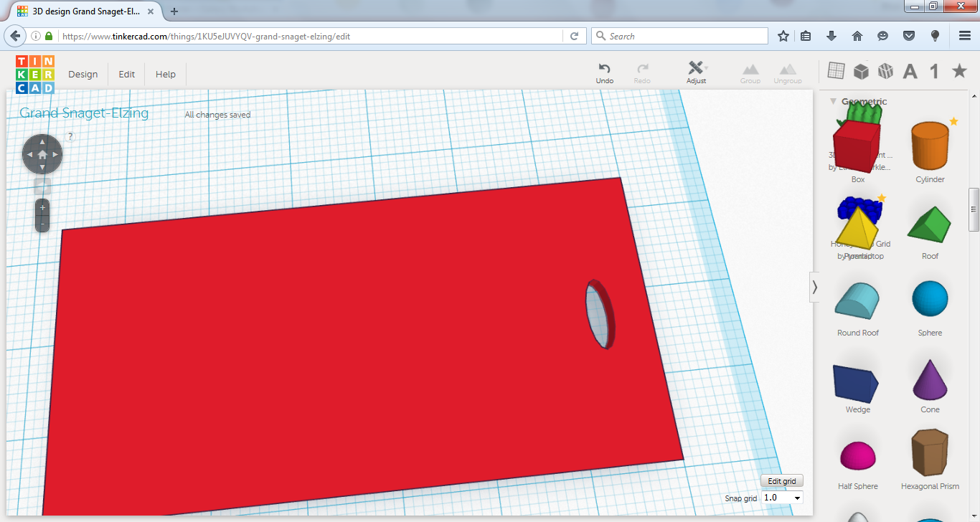Open the Symbols category star icon
Image resolution: width=980 pixels, height=522 pixels.
959,71
